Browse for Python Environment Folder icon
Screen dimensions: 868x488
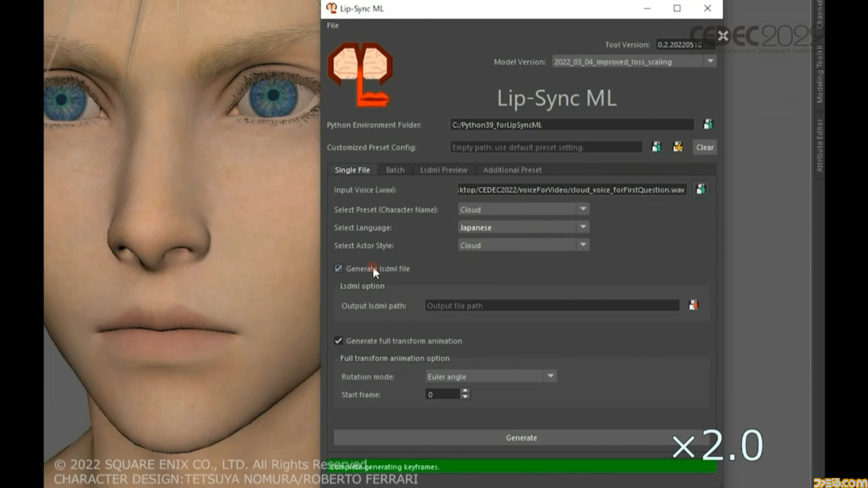coord(708,125)
